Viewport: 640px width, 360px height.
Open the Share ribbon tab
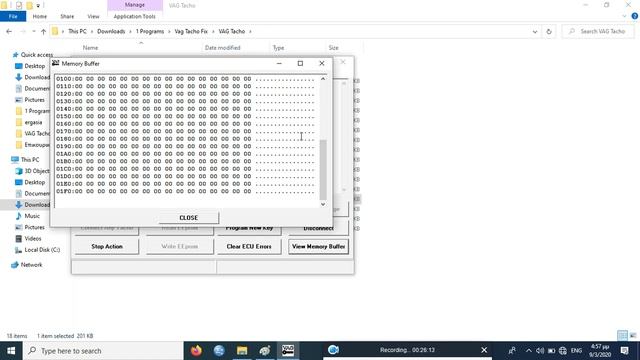[67, 16]
